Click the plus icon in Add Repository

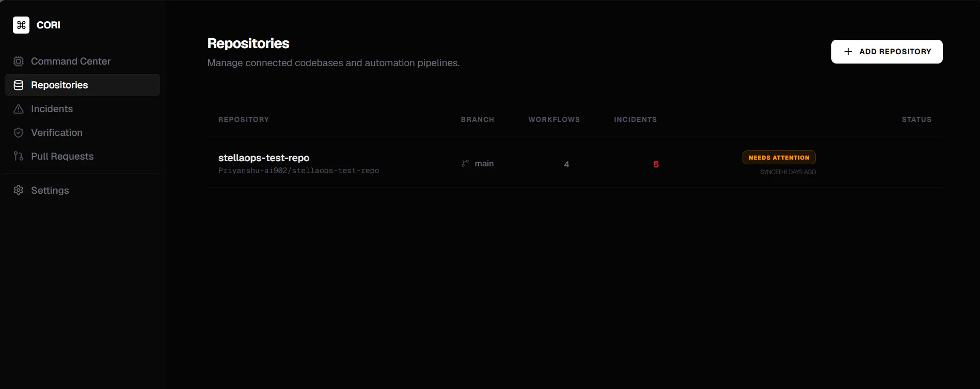tap(848, 52)
